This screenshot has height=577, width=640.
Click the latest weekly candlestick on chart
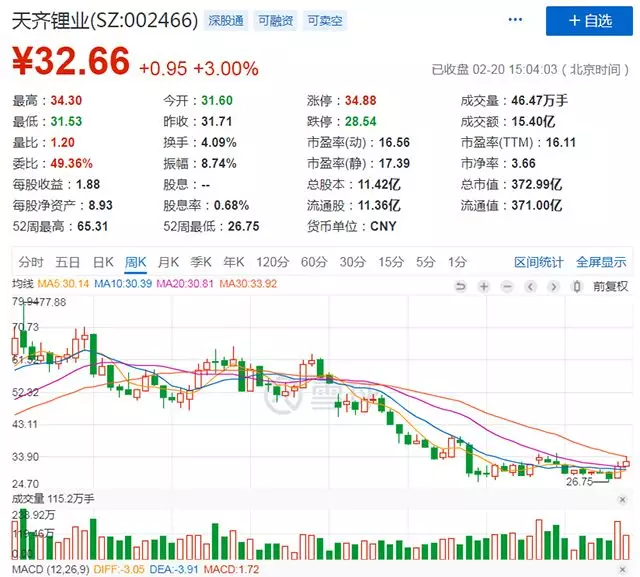point(626,464)
